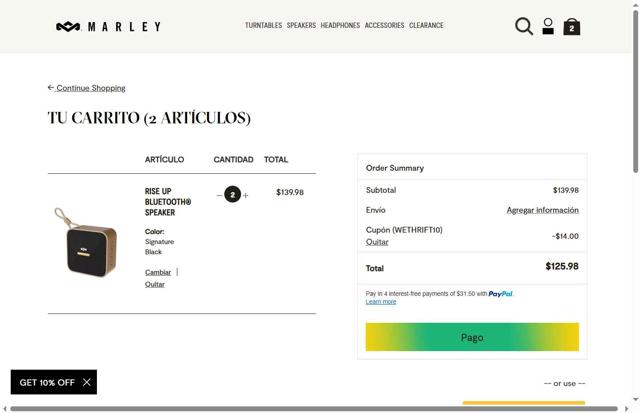The width and height of the screenshot is (640, 413).
Task: Click the horizontal scrollbar right arrow
Action: click(627, 409)
